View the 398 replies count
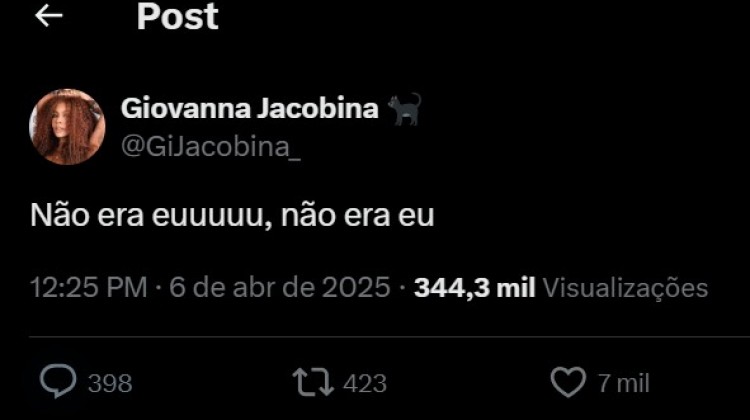This screenshot has width=750, height=420. (x=110, y=384)
